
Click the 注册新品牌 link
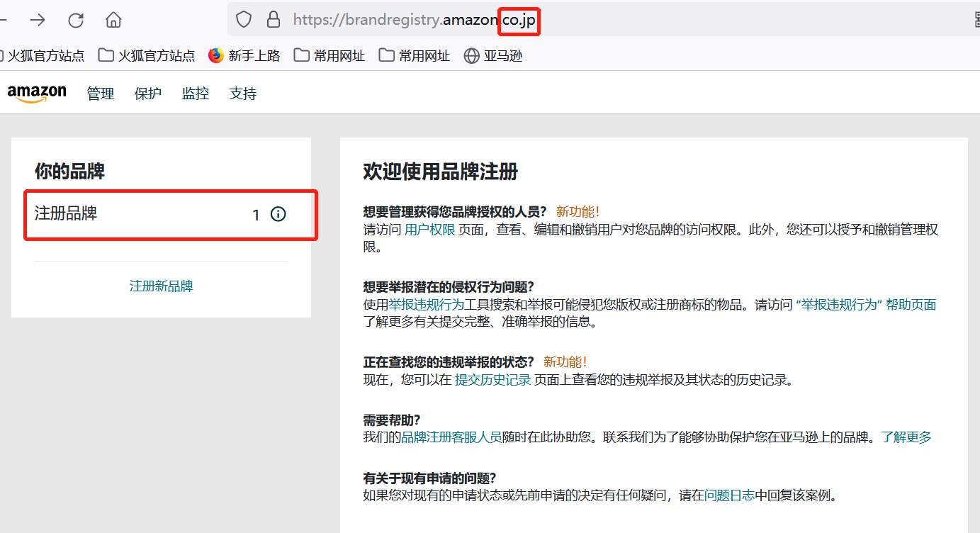coord(162,286)
